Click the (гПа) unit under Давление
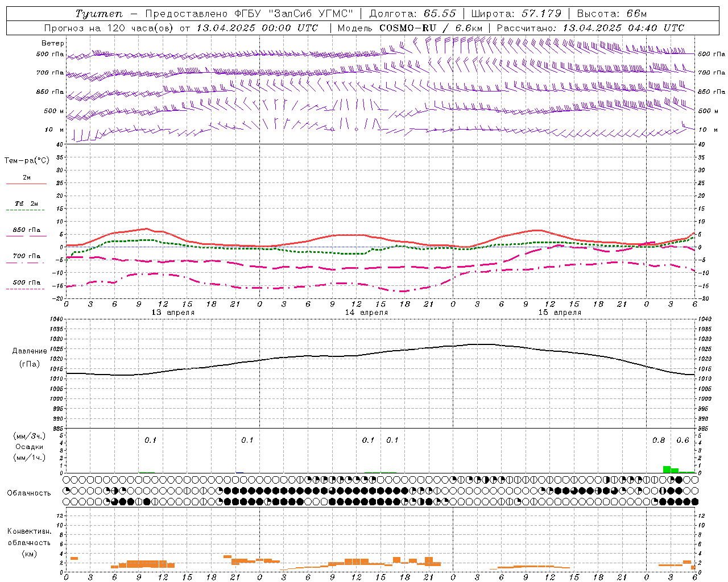 coord(30,364)
